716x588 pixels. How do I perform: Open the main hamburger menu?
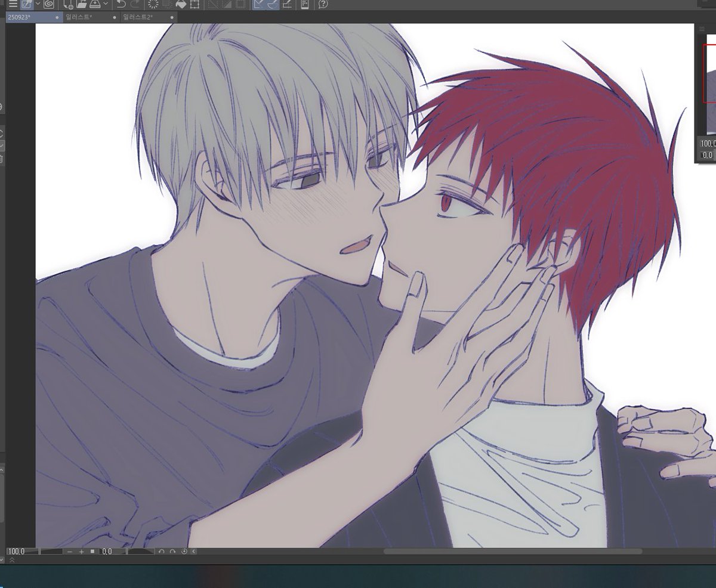(13, 4)
